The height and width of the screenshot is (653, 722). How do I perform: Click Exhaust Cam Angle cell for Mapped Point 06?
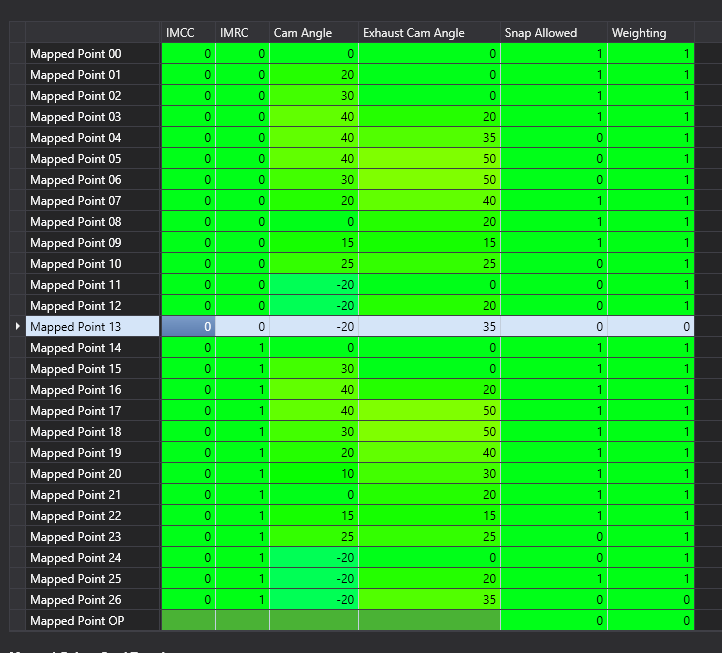(x=429, y=180)
